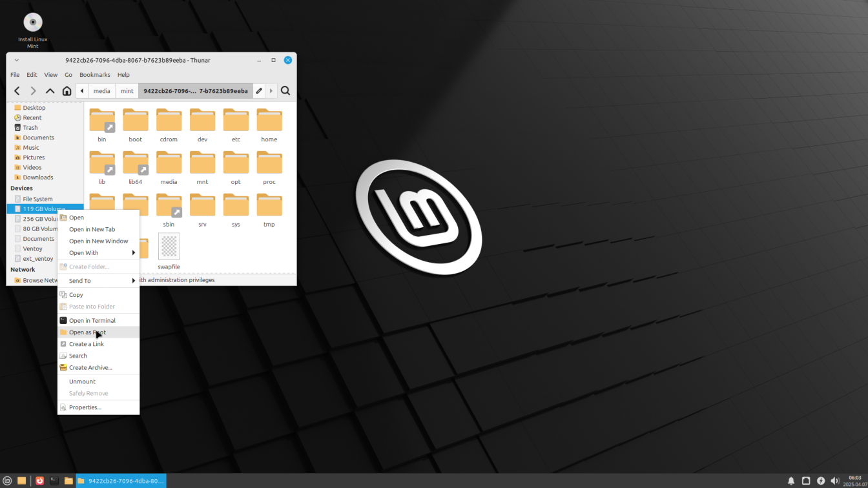Choose Unmount from the context menu

[x=98, y=381]
